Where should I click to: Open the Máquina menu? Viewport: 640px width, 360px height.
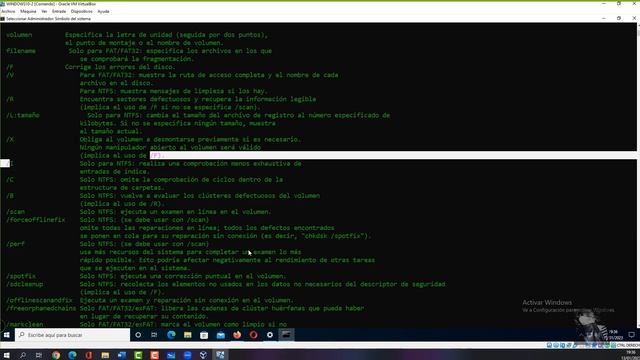click(x=28, y=11)
